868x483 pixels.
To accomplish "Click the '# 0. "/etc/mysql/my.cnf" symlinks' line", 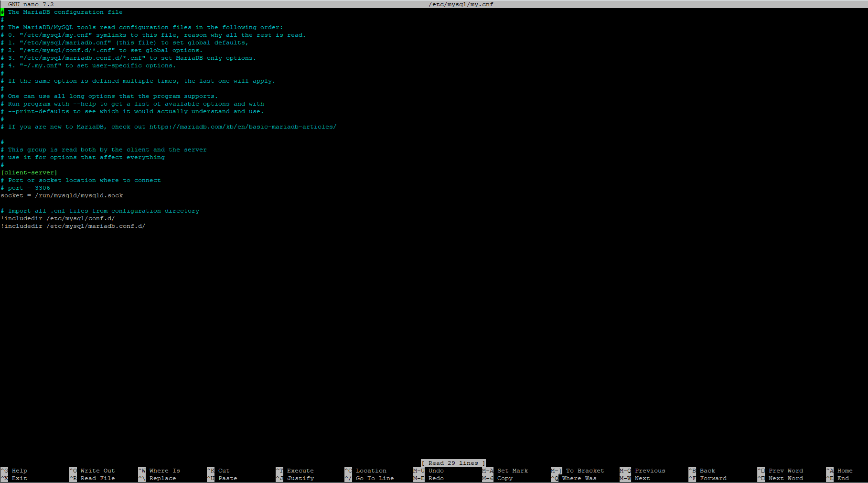I will point(153,35).
